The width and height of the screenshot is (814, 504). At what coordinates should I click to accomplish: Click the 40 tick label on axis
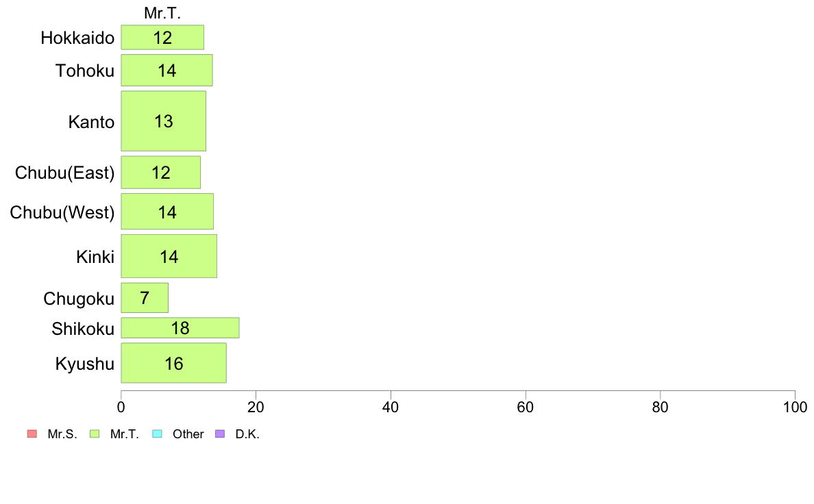[391, 407]
